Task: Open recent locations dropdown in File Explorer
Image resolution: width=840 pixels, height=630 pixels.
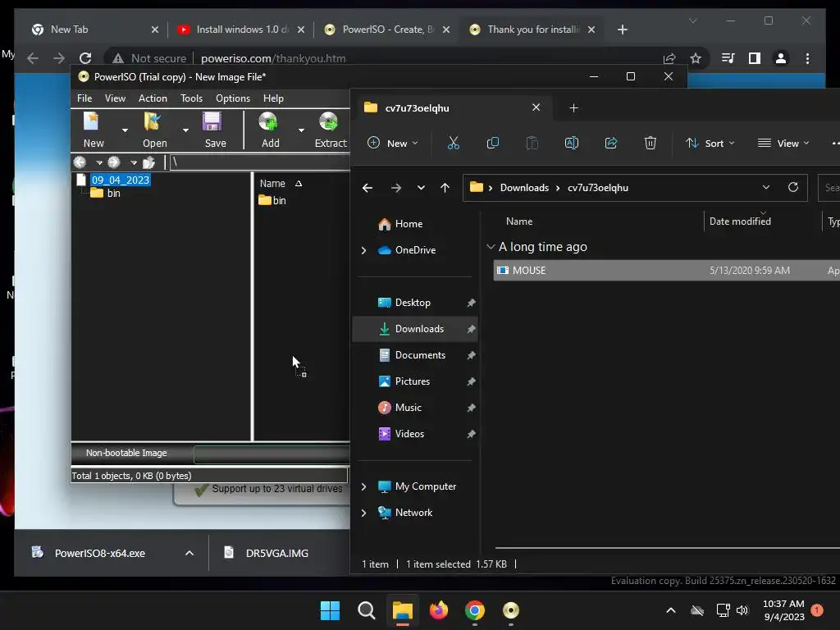Action: [x=421, y=188]
